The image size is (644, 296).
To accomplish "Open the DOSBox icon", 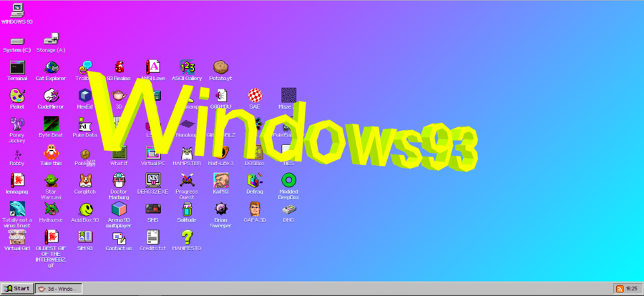I will click(255, 152).
